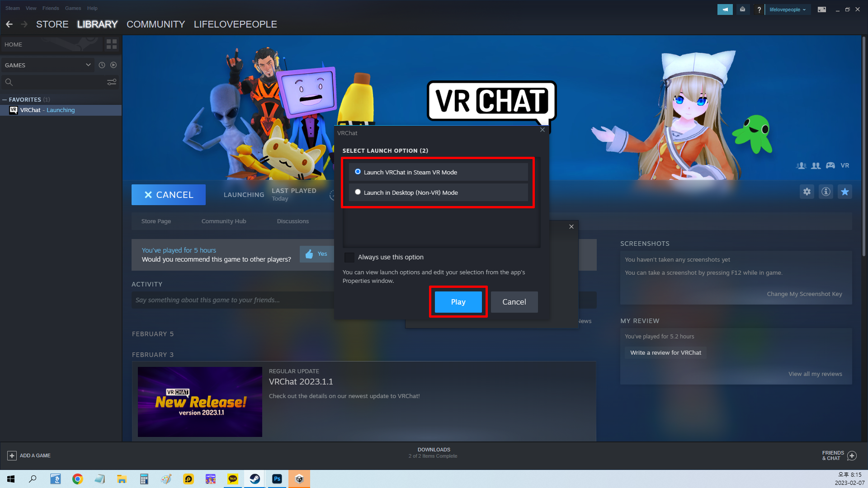This screenshot has height=488, width=868.
Task: Open the LIFELOVEPEOPLE profile tab
Action: coord(236,24)
